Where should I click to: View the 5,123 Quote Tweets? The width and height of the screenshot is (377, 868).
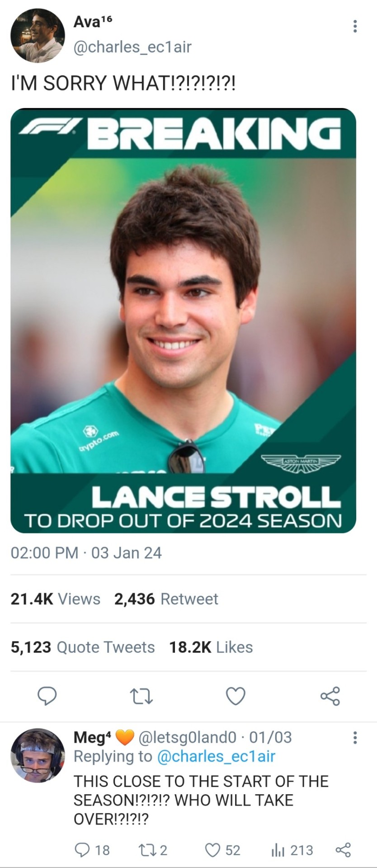coord(83,647)
